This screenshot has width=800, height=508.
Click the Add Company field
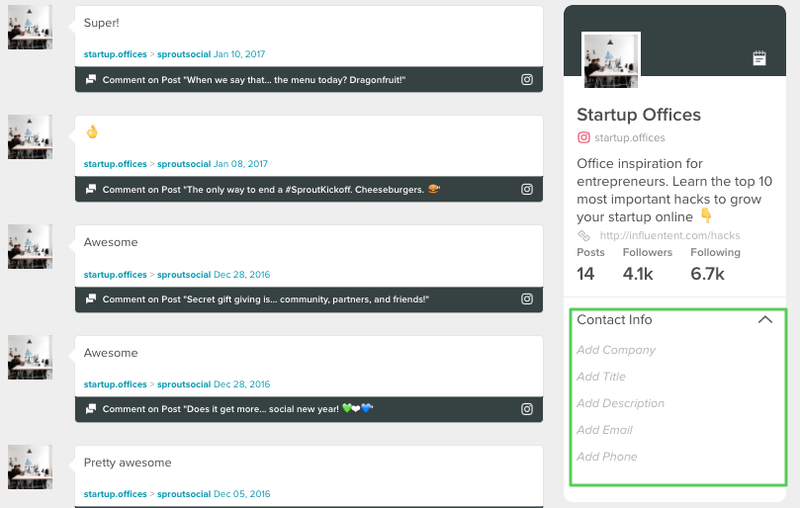click(616, 350)
